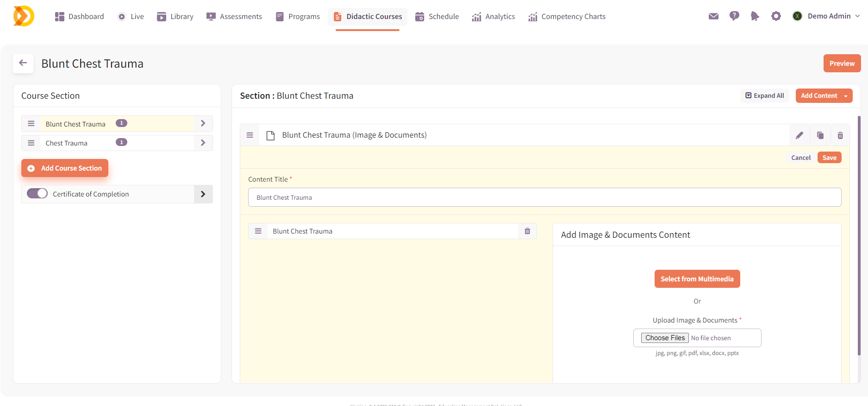Expand the Chest Trauma section chevron
The width and height of the screenshot is (868, 406).
(x=203, y=143)
